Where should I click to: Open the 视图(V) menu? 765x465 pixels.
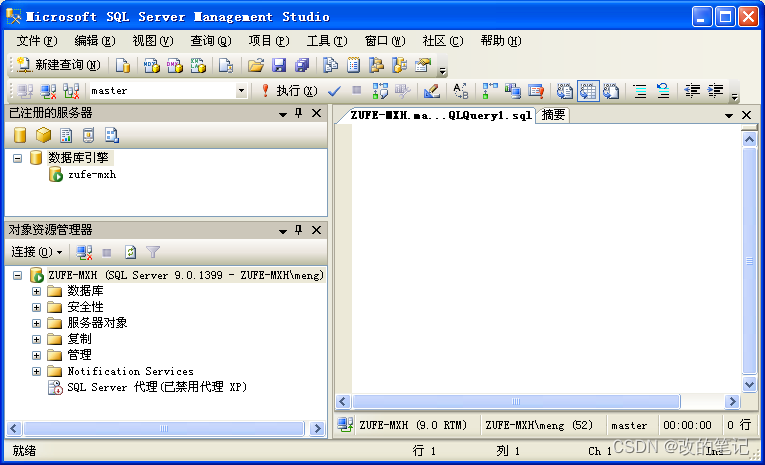point(153,41)
